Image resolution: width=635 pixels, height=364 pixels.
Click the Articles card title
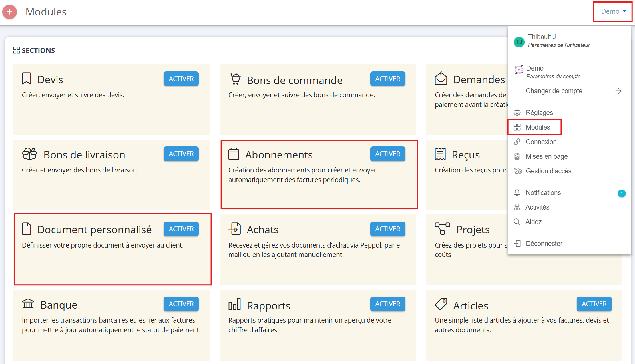pos(471,306)
